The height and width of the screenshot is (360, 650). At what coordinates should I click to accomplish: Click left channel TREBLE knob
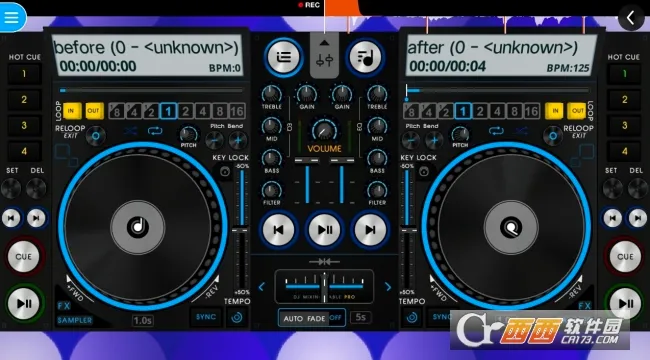tap(272, 94)
